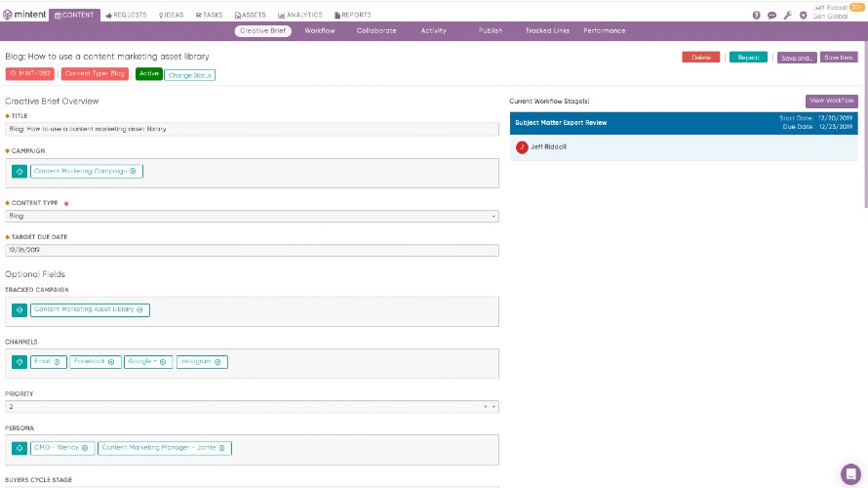Screen dimensions: 868x488
Task: Open the Tasks main menu
Action: click(x=210, y=15)
